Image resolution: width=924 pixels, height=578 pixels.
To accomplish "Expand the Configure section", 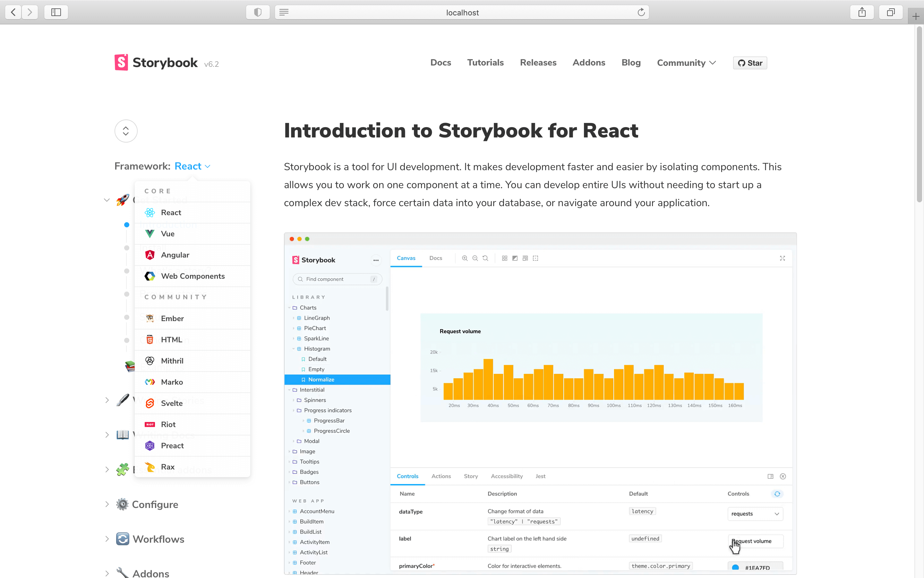I will [107, 504].
